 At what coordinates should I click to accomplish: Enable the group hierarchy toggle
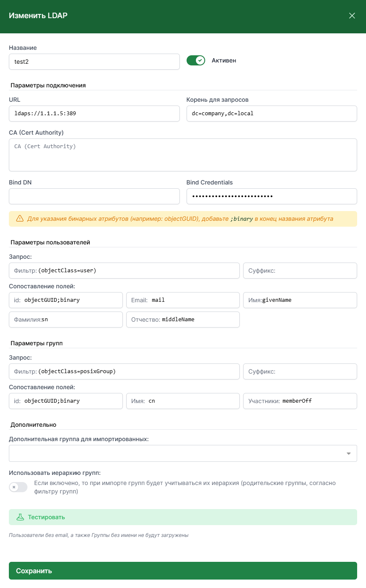pos(18,487)
